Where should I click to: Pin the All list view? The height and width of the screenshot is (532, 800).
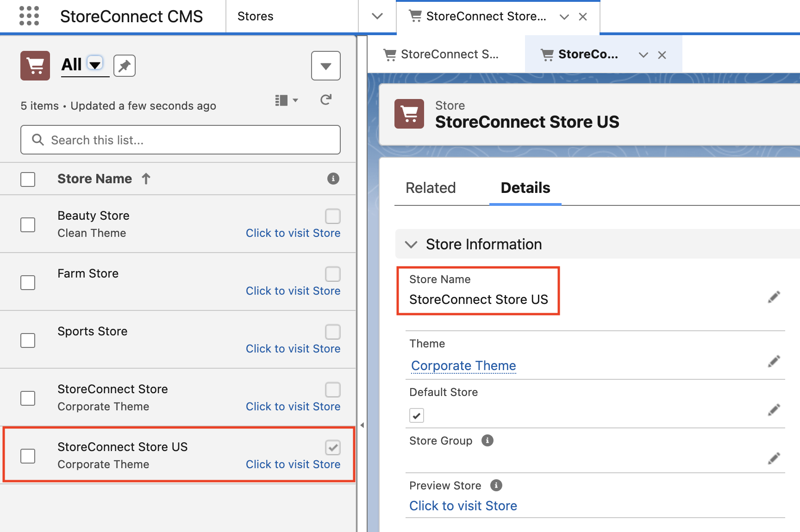125,66
